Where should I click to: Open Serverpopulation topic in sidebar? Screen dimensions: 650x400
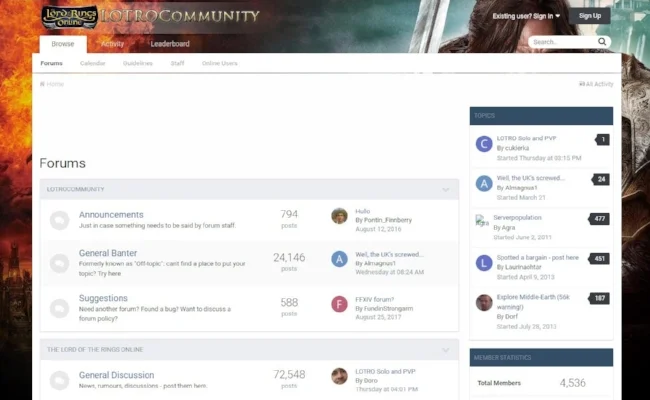coord(517,218)
